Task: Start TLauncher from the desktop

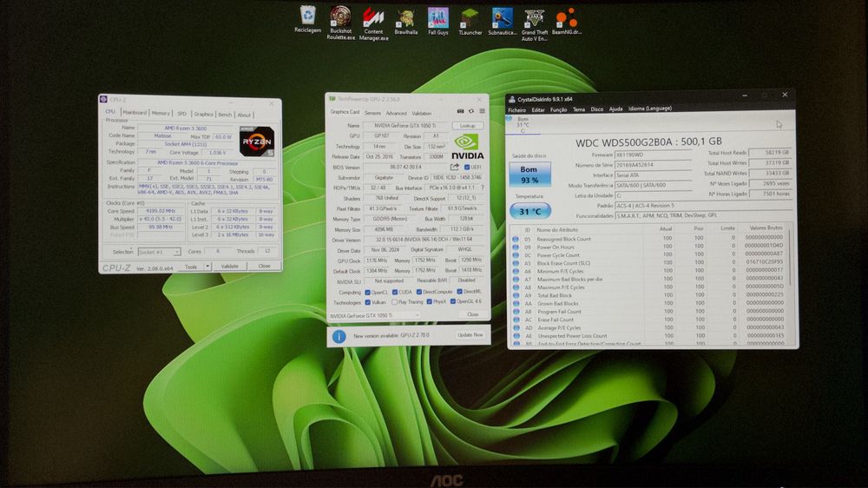Action: point(470,22)
